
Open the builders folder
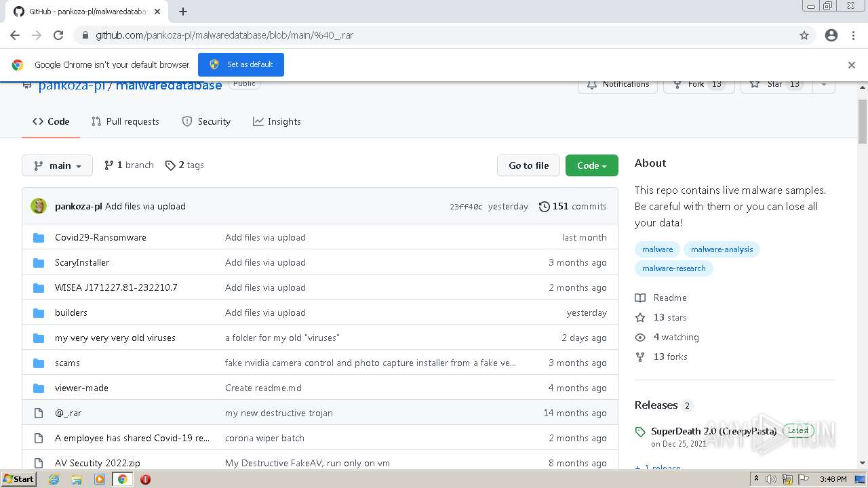point(71,312)
